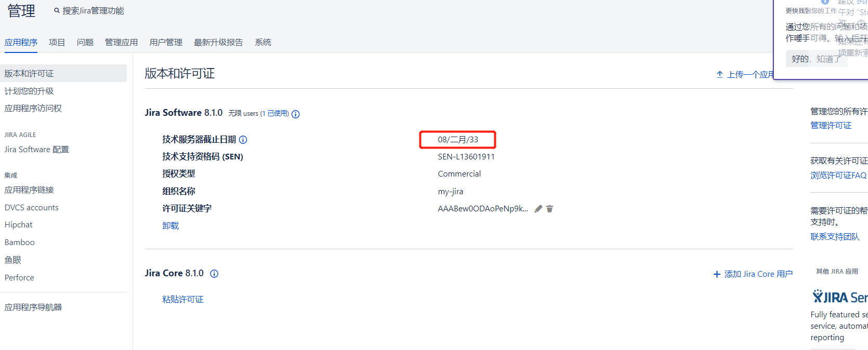Switch to the 应用程序 tab
The width and height of the screenshot is (868, 350).
click(21, 43)
